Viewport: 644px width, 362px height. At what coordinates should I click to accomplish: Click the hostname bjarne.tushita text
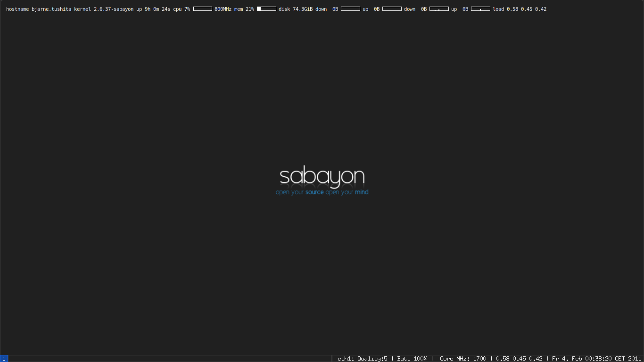39,9
